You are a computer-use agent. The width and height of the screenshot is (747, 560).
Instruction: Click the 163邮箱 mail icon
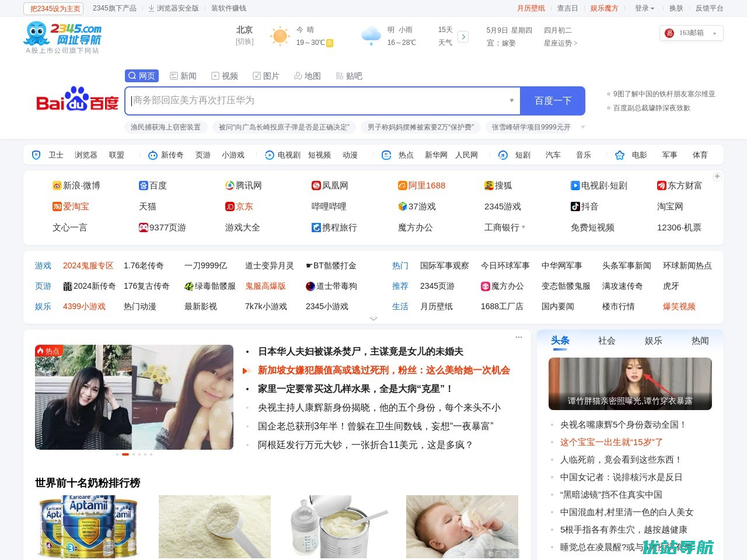pos(670,33)
